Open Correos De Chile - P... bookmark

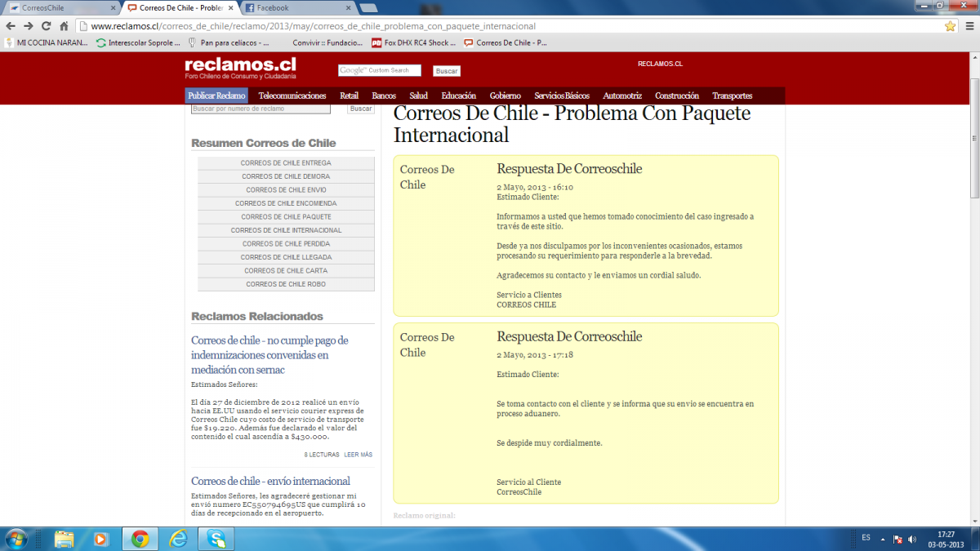pyautogui.click(x=506, y=42)
